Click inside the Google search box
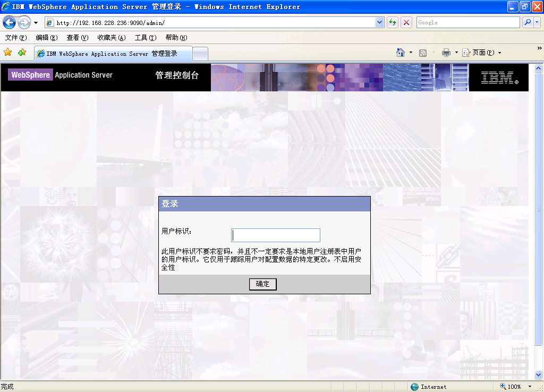Image resolution: width=544 pixels, height=392 pixels. pyautogui.click(x=467, y=22)
